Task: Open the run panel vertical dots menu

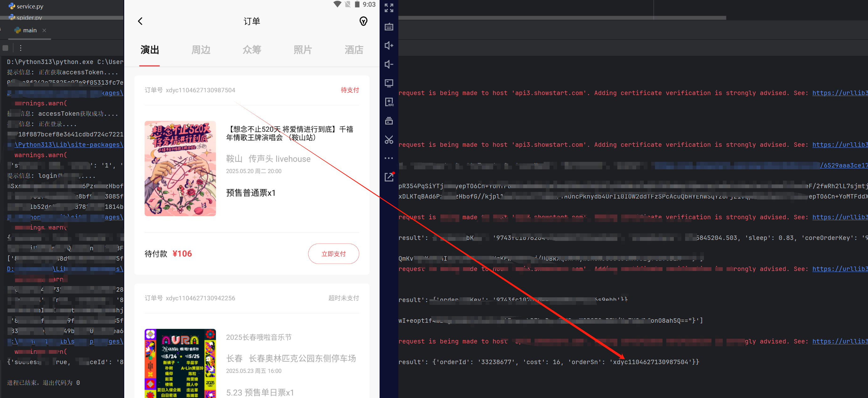Action: (21, 48)
